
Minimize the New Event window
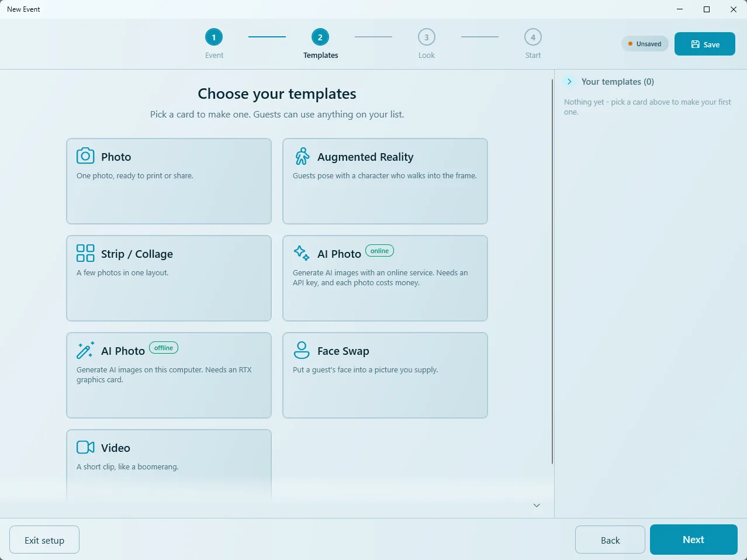[x=680, y=9]
